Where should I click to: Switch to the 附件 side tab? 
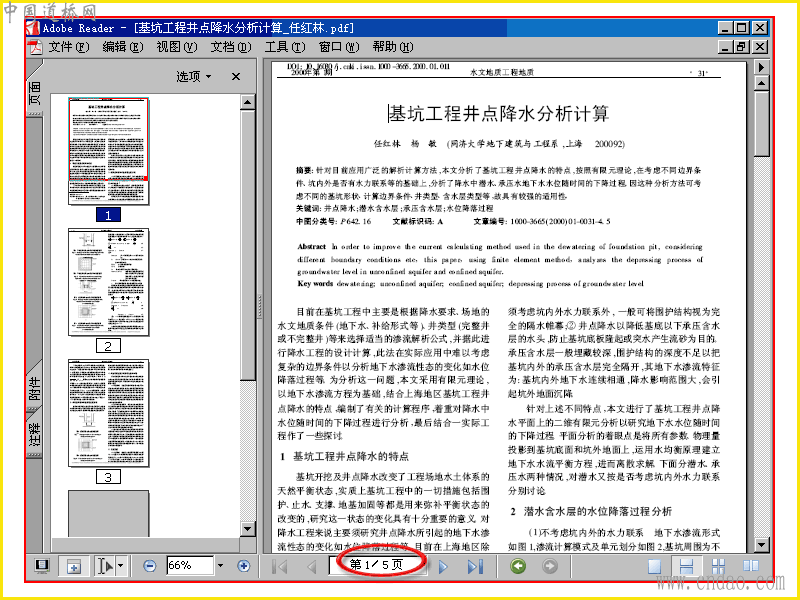(34, 389)
